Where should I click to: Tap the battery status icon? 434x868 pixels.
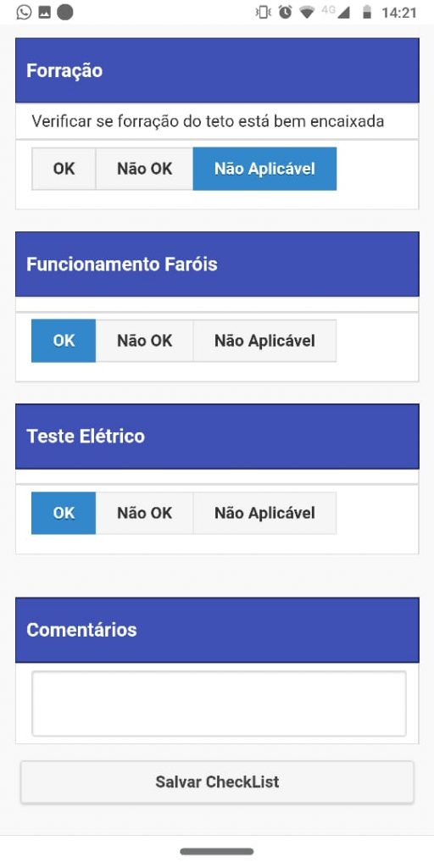pos(366,12)
